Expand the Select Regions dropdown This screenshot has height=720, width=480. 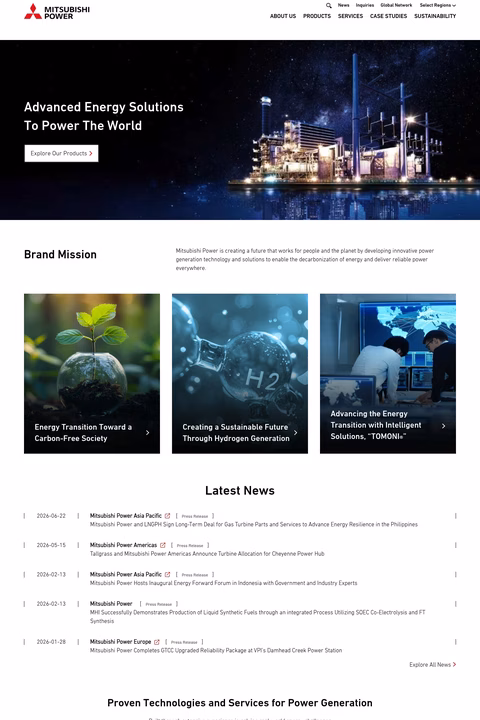[x=438, y=6]
